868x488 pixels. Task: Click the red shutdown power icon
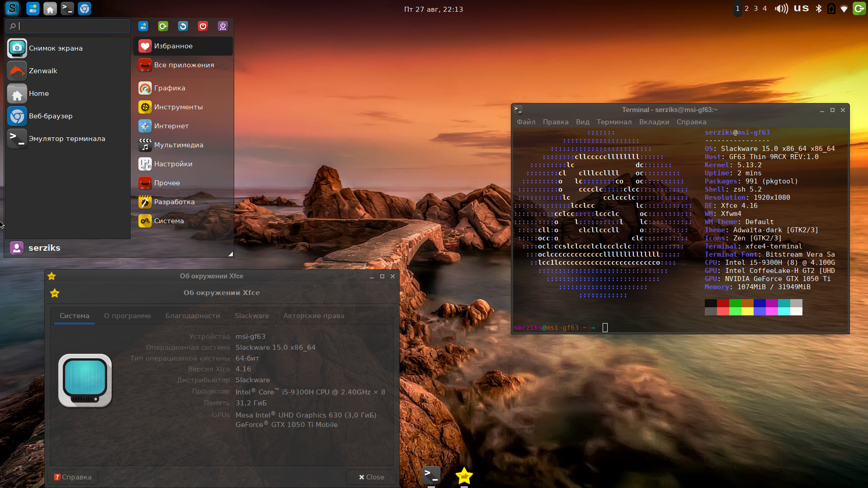(x=203, y=26)
